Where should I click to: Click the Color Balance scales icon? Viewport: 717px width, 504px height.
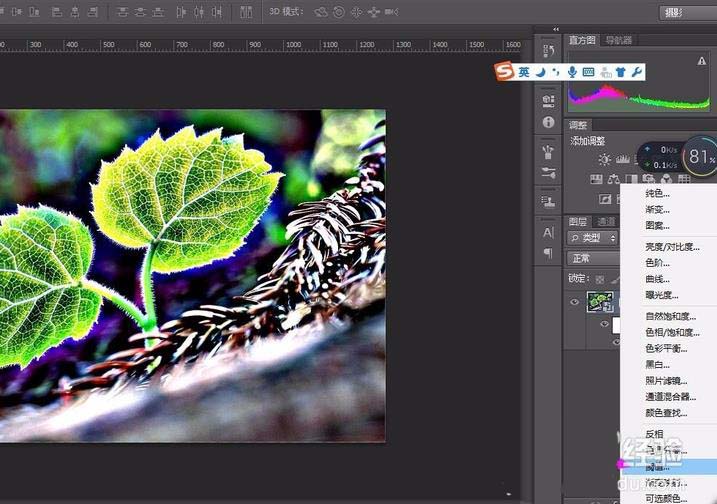point(616,179)
